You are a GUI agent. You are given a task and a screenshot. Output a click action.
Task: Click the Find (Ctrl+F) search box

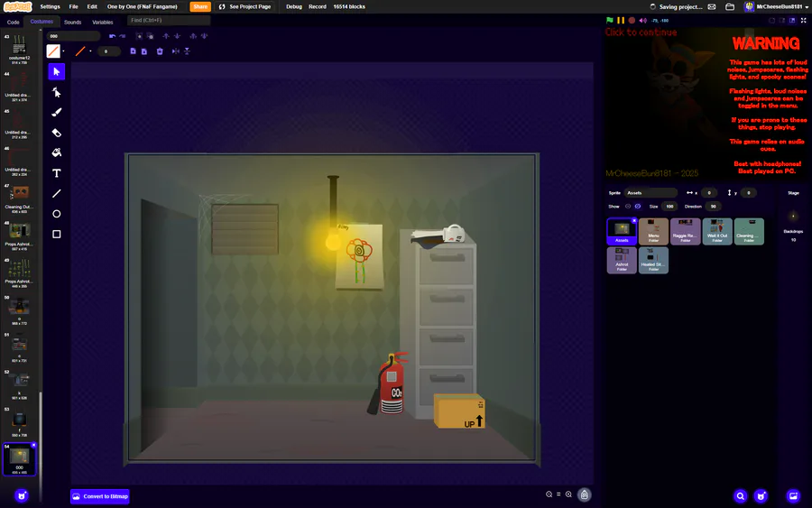click(169, 20)
